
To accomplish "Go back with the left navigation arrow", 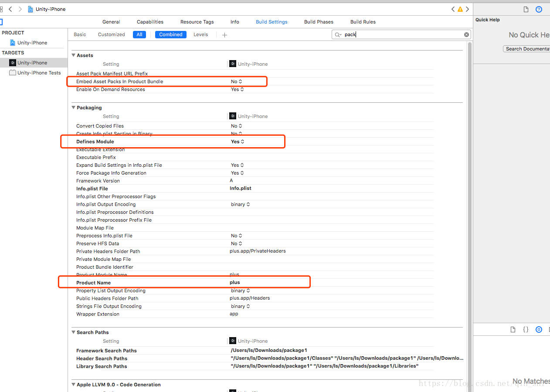I will (10, 9).
